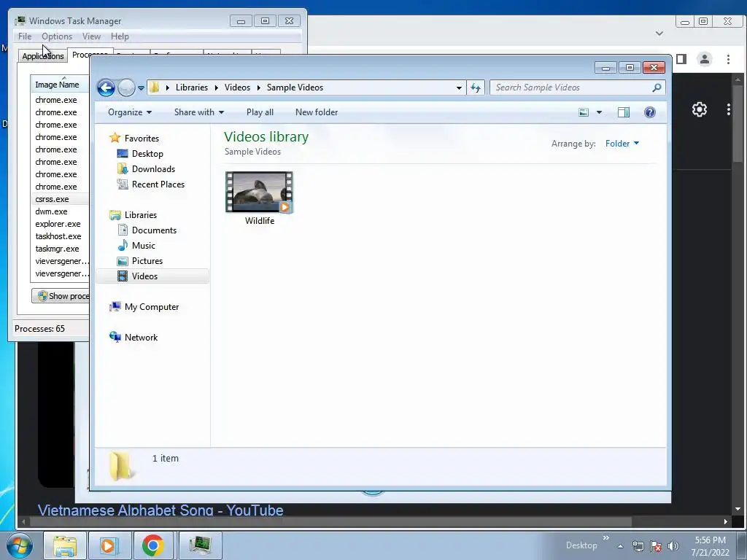Open Chrome taskbar icon
The image size is (747, 560).
[x=153, y=545]
